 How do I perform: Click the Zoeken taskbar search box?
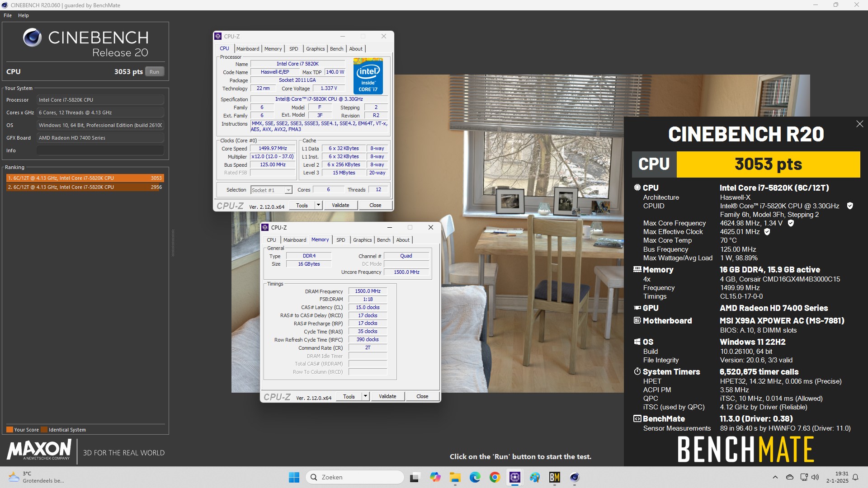pos(355,477)
